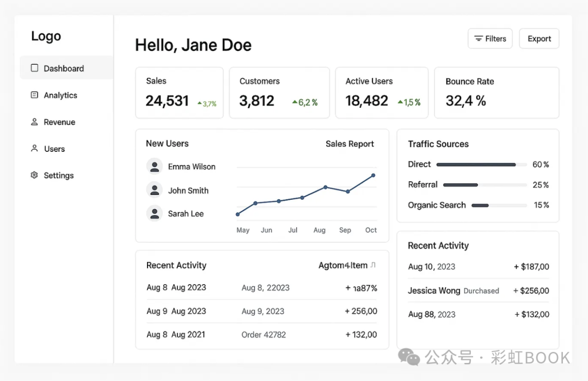Go to the Revenue section label

coord(59,122)
